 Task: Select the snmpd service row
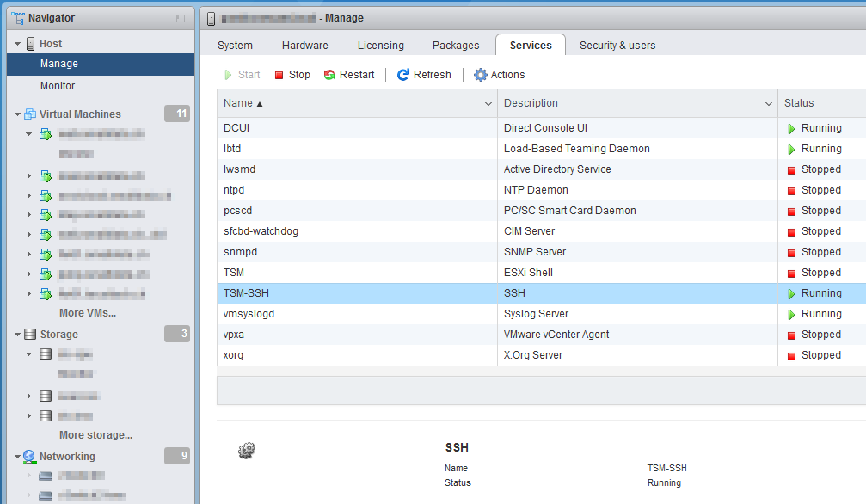tap(541, 252)
